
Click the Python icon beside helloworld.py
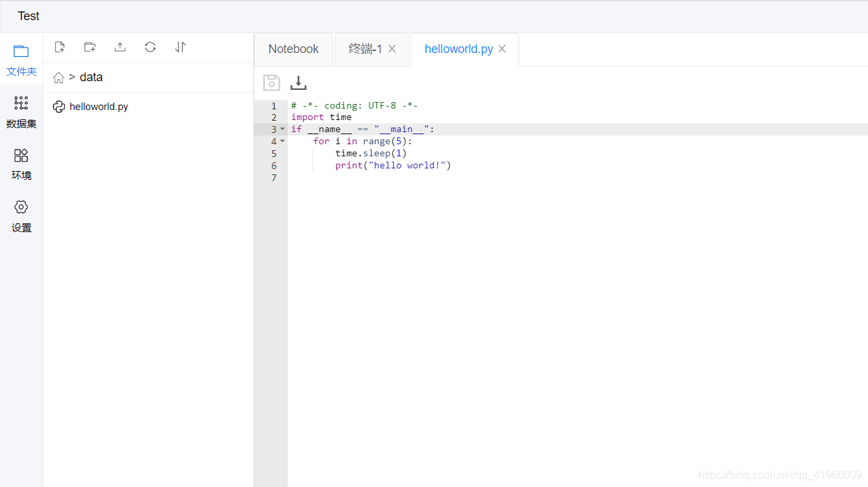tap(59, 107)
